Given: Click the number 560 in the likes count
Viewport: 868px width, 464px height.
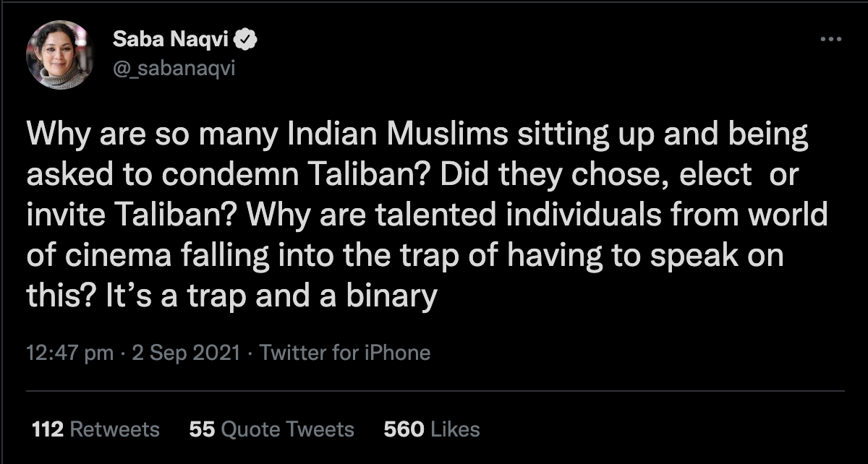Looking at the screenshot, I should pos(404,429).
